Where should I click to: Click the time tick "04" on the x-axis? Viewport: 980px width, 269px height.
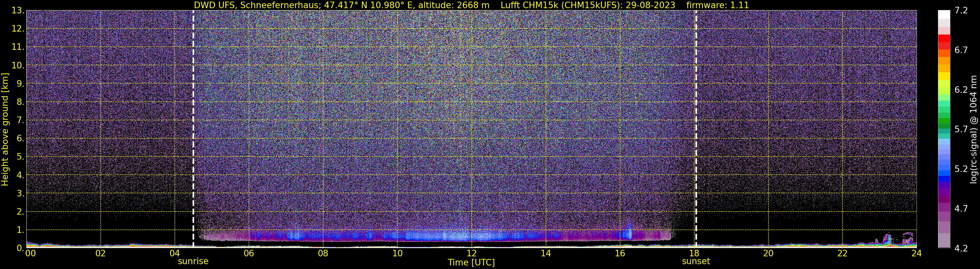(175, 253)
